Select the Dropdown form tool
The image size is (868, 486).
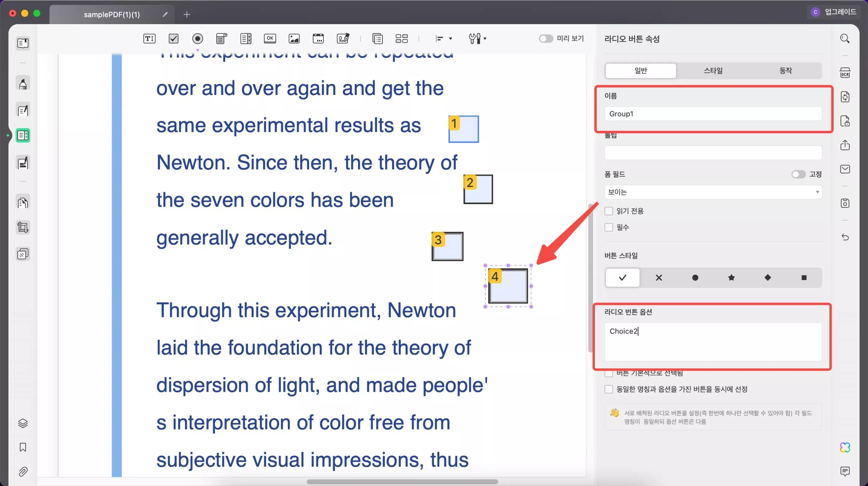(221, 39)
